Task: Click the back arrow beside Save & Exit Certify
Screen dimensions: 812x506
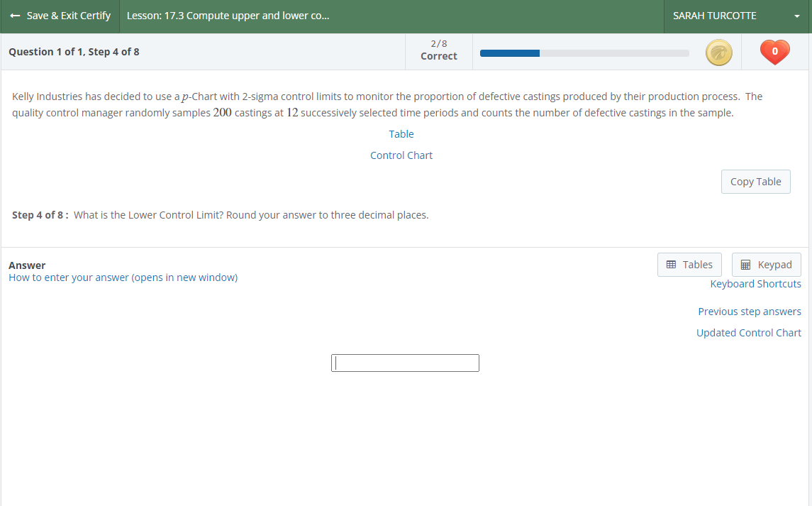Action: [16, 15]
